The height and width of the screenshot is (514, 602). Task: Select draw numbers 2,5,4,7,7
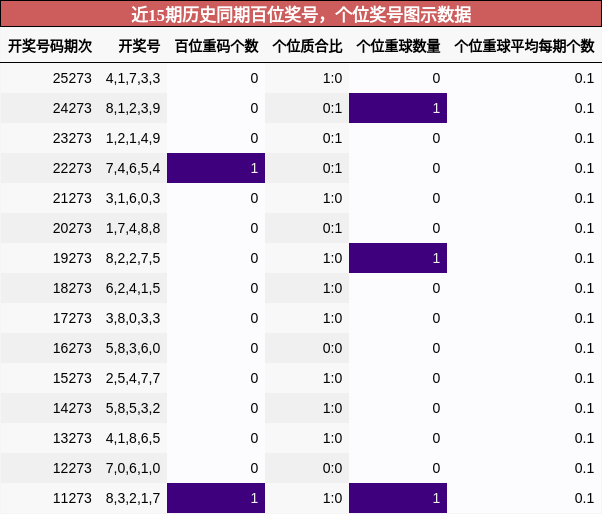pos(133,378)
